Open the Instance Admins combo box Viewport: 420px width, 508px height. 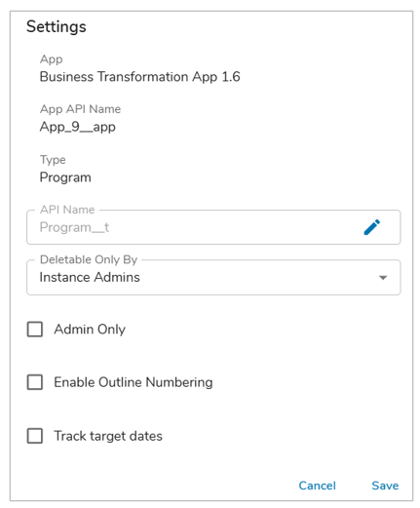[x=213, y=278]
